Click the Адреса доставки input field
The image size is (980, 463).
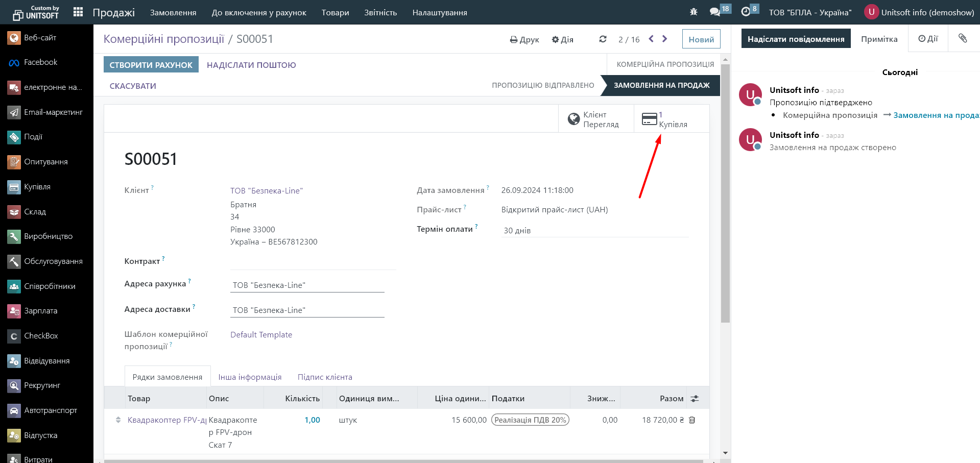(x=307, y=310)
